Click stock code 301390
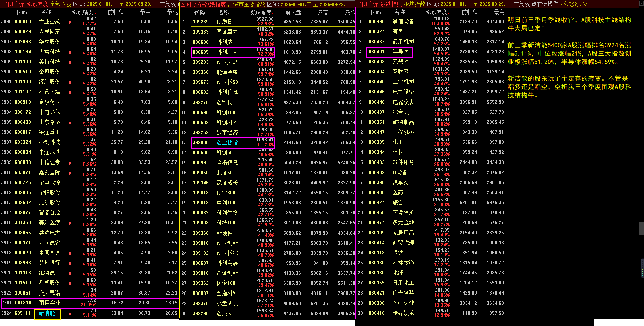Screen dimensions: 644x326 pos(23,82)
